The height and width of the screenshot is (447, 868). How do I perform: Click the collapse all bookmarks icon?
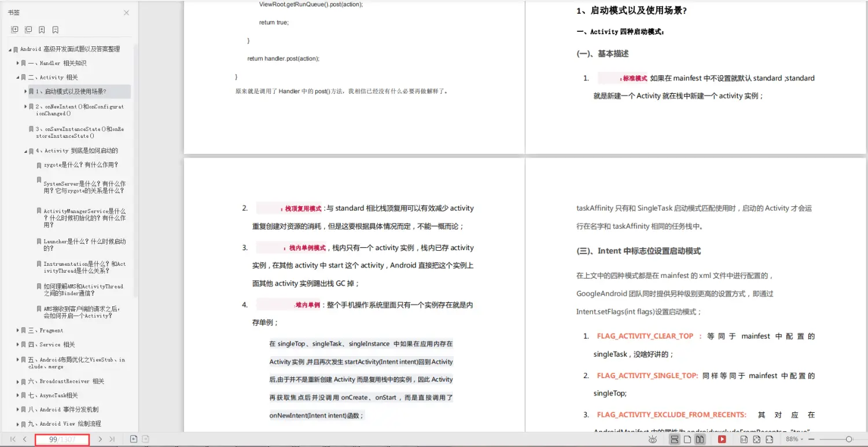[x=28, y=30]
